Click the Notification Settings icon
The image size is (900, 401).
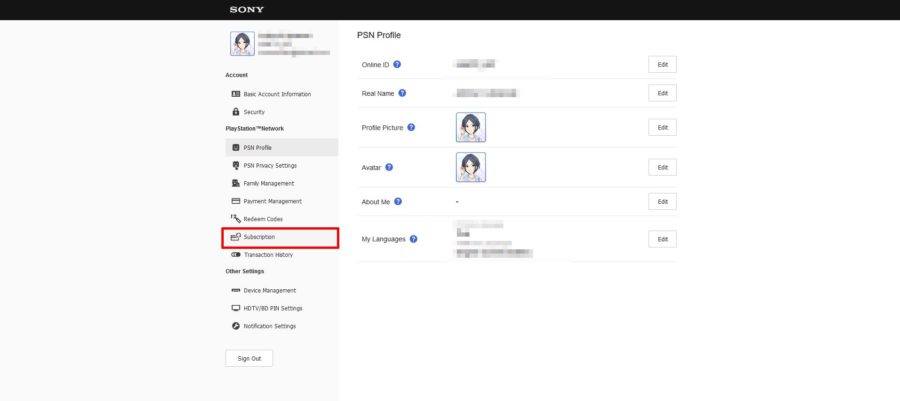coord(235,326)
